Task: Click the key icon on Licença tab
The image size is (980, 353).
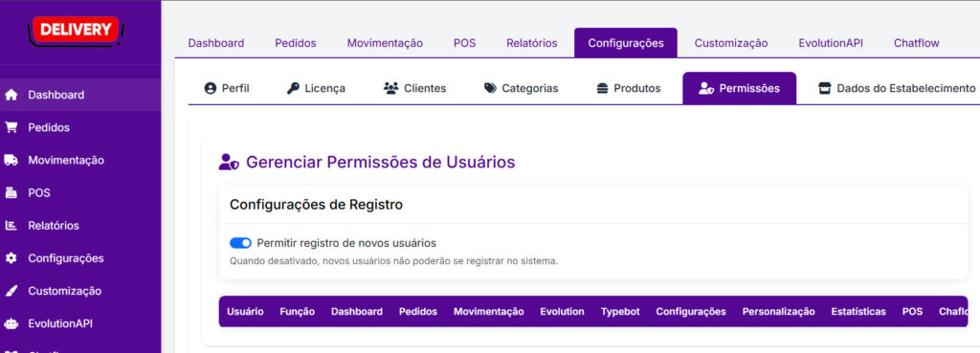Action: (293, 88)
